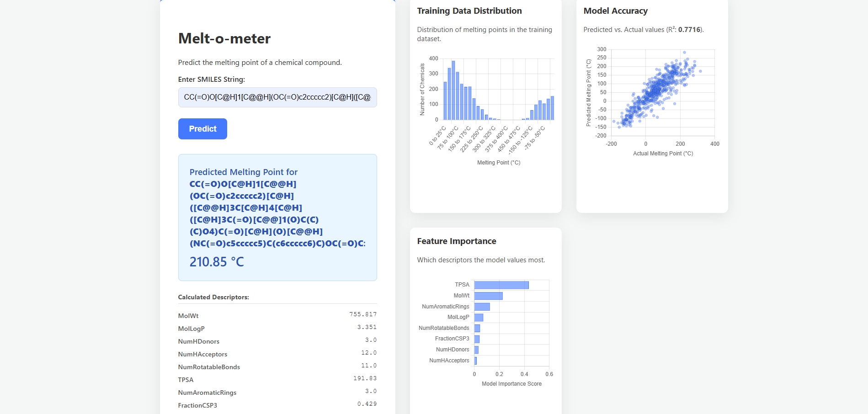Click the MolLogP importance bar
Viewport: 868px width, 414px height.
[479, 318]
